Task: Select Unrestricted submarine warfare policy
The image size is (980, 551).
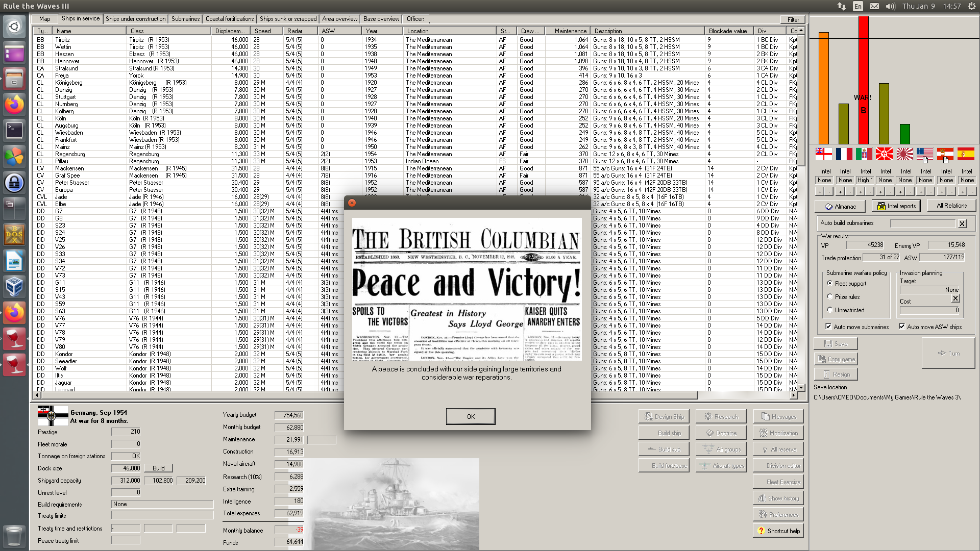Action: pyautogui.click(x=830, y=310)
